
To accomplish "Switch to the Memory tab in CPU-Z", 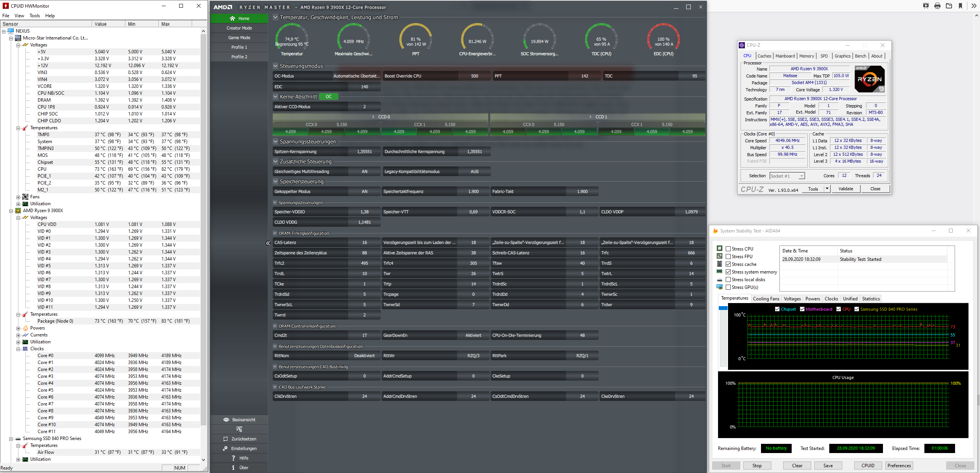I will [806, 56].
